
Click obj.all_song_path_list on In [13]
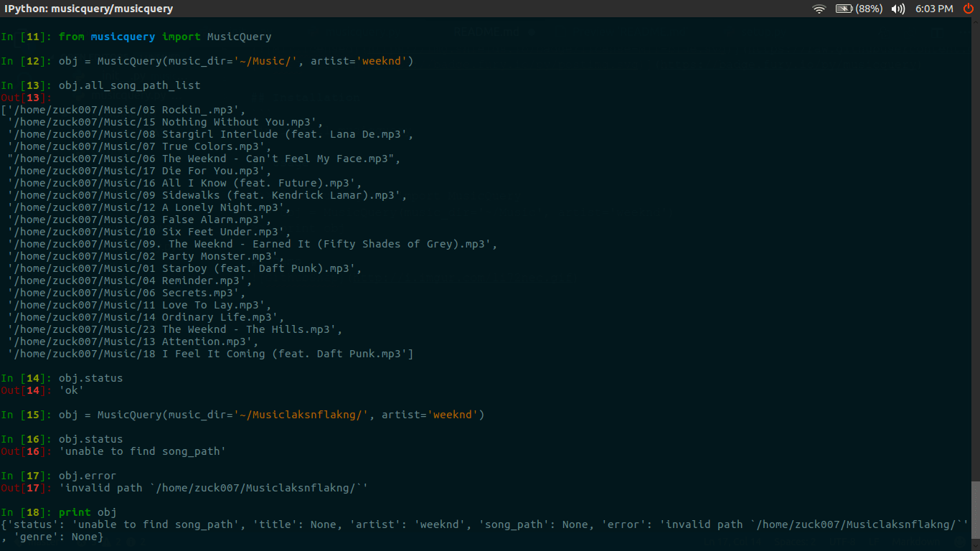coord(130,85)
